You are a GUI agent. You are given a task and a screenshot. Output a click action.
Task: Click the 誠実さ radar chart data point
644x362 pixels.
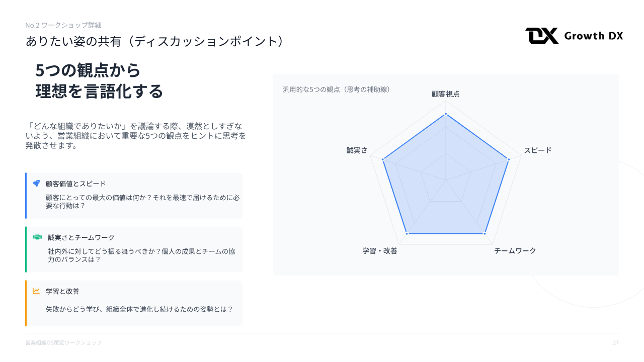click(x=383, y=160)
